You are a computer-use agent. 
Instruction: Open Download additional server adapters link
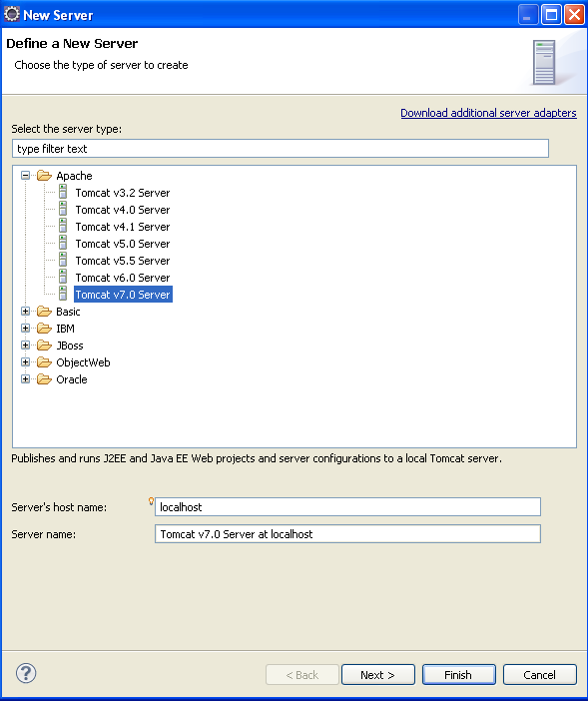tap(488, 113)
